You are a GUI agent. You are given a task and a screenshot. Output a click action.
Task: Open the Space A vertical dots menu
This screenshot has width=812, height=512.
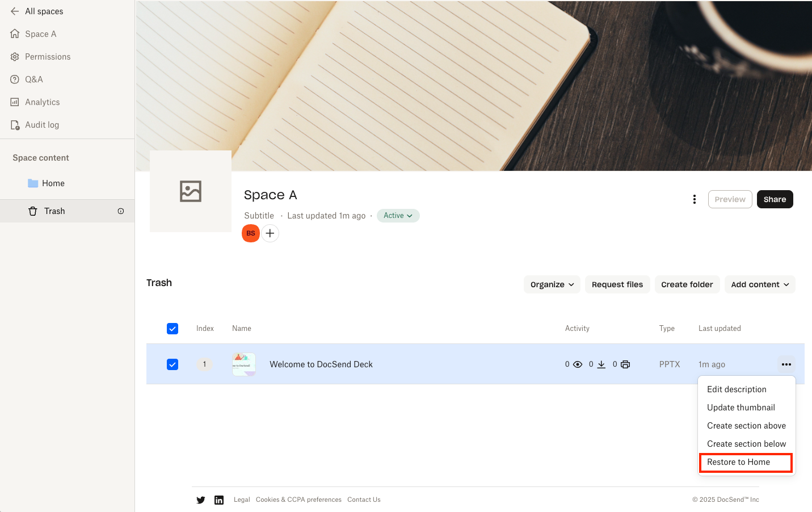coord(694,199)
